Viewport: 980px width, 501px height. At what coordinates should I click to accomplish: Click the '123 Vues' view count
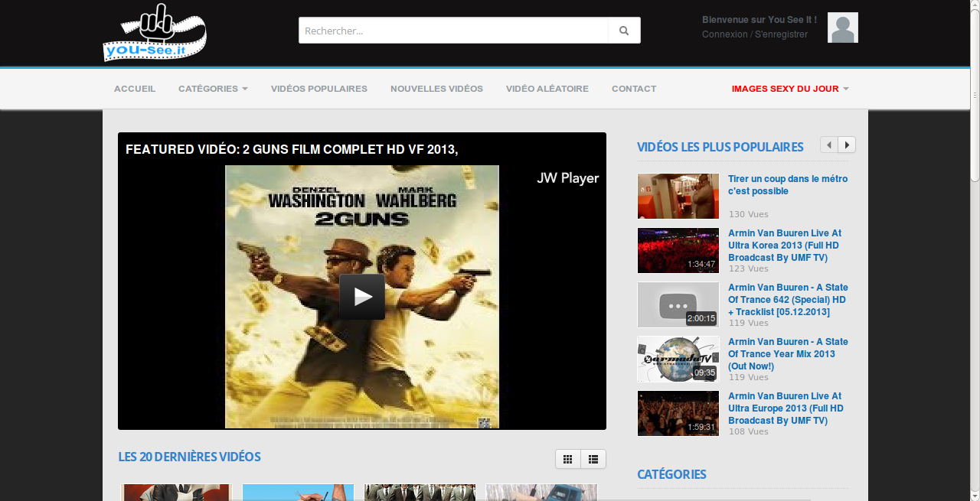tap(749, 268)
